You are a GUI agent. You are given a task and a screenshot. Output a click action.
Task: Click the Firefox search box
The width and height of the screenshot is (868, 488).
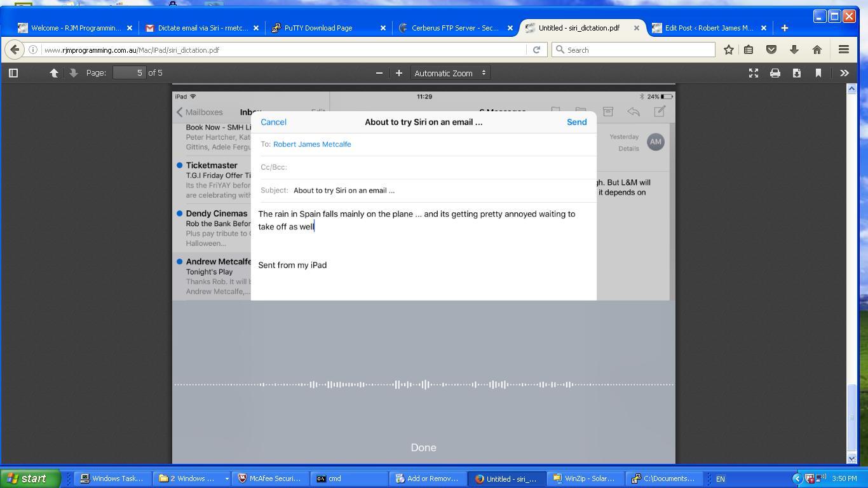coord(634,50)
